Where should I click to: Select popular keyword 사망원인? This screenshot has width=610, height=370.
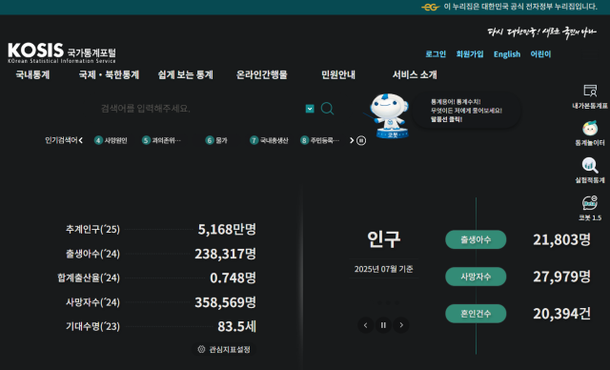[x=111, y=140]
